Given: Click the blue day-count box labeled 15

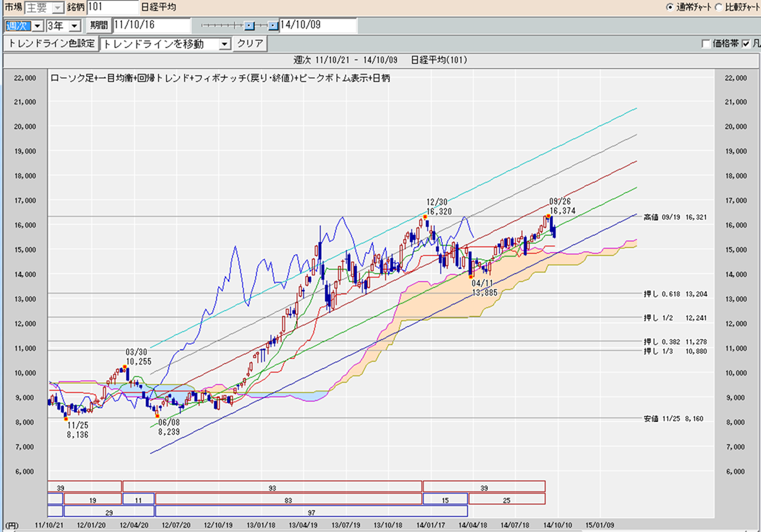Looking at the screenshot, I should pos(445,499).
